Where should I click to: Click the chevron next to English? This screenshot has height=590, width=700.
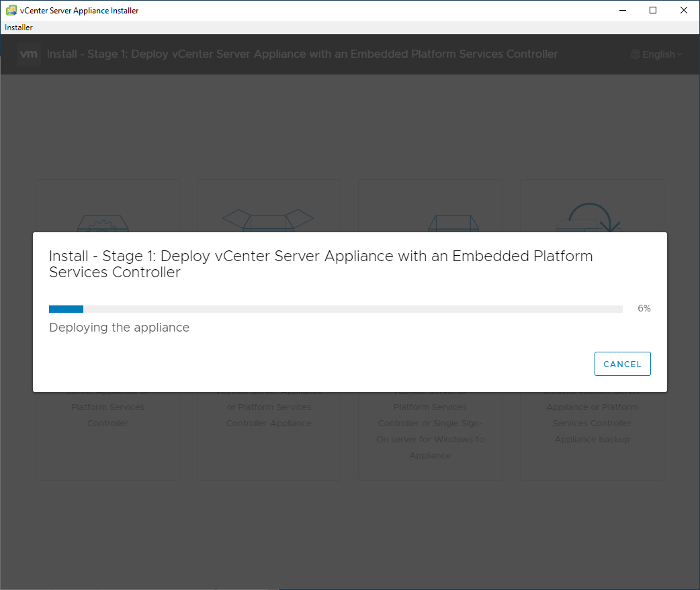coord(679,54)
